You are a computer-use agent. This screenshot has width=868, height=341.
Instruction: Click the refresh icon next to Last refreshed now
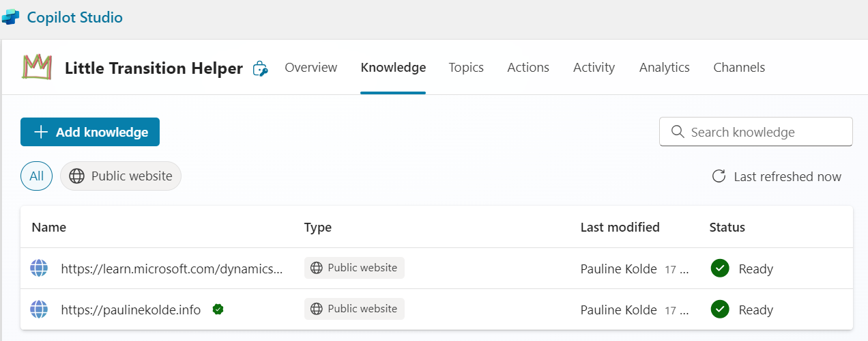[719, 176]
